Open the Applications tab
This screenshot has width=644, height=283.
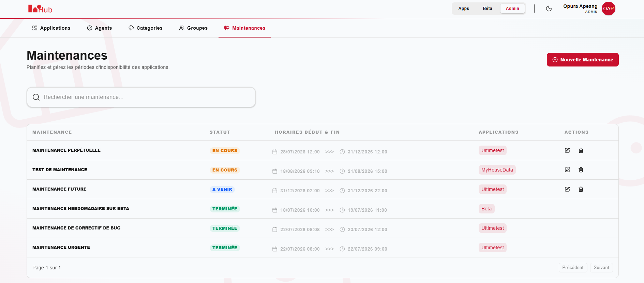point(51,28)
